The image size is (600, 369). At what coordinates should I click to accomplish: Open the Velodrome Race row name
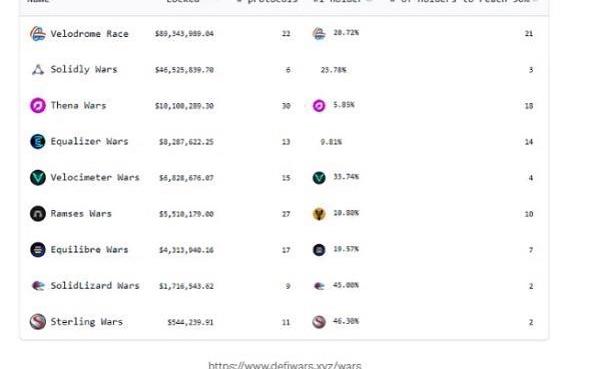click(x=90, y=34)
